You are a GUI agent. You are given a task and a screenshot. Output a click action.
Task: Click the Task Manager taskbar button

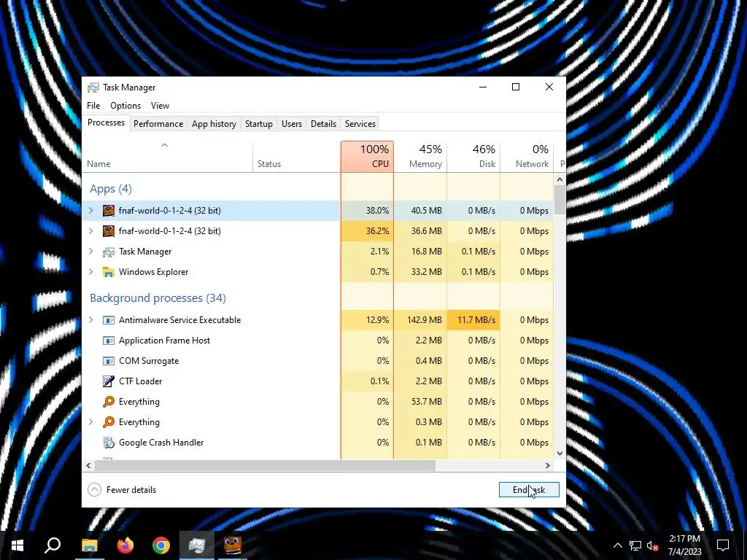pyautogui.click(x=197, y=545)
